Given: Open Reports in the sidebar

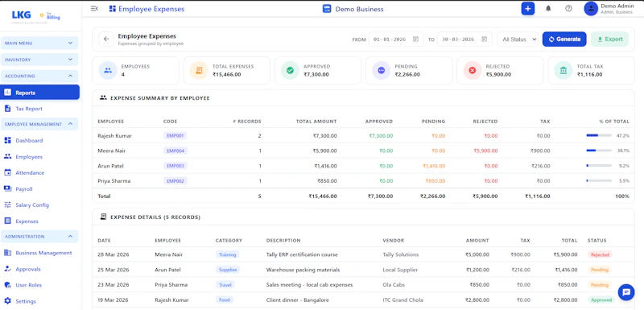Looking at the screenshot, I should [x=39, y=93].
